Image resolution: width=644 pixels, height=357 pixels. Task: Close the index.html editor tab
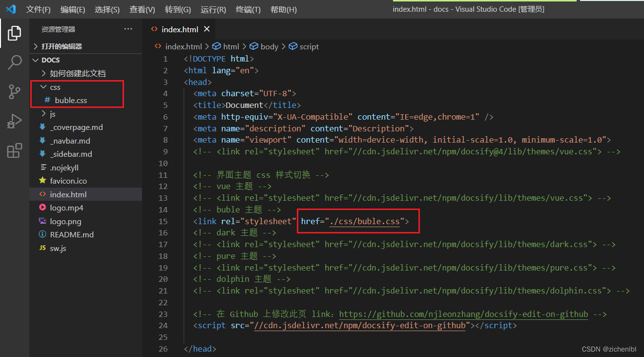tap(207, 29)
